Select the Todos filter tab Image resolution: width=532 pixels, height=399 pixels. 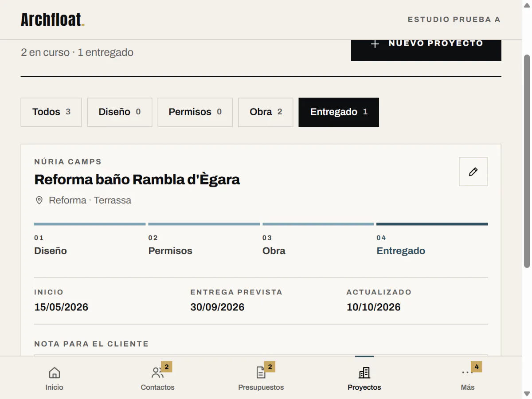coord(51,112)
